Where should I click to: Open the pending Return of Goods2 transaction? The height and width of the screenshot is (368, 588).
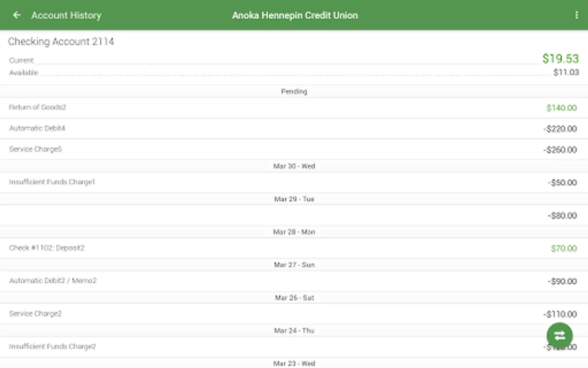coord(38,108)
